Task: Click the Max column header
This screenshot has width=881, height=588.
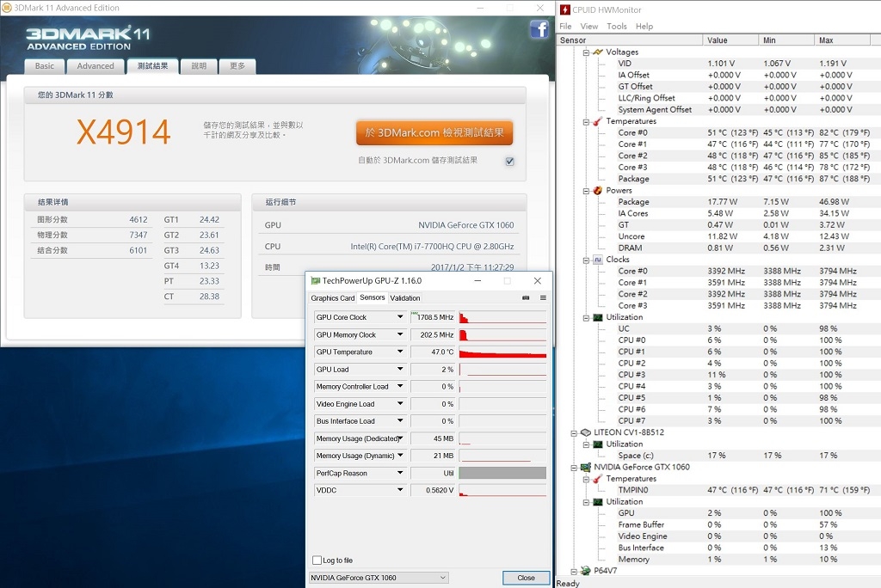Action: click(841, 40)
